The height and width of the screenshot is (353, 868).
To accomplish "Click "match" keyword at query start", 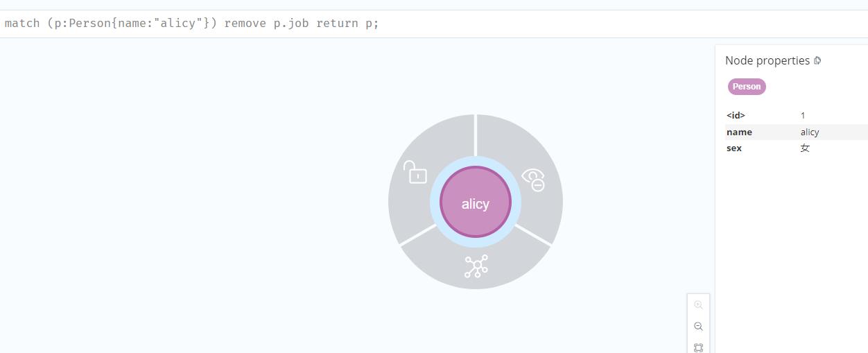I will pos(22,24).
